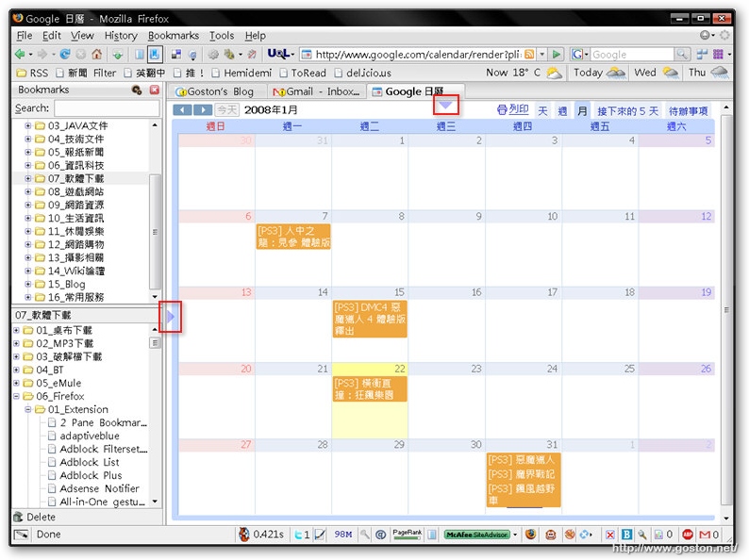Switch calendar to 週 (week) view
749x560 pixels.
click(x=562, y=111)
